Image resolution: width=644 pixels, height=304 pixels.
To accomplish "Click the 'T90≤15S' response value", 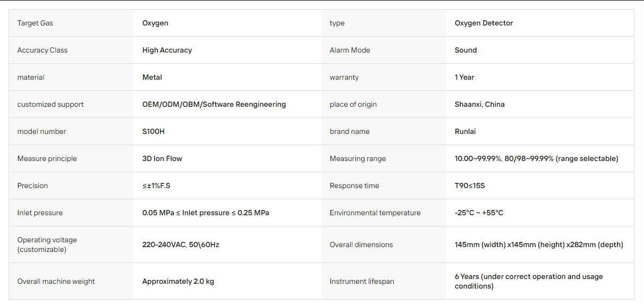I will tap(470, 185).
